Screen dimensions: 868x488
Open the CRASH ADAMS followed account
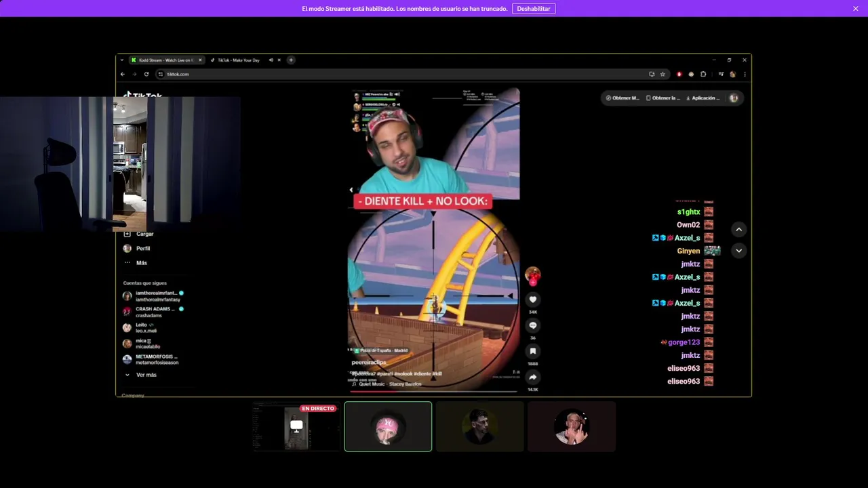coord(153,312)
